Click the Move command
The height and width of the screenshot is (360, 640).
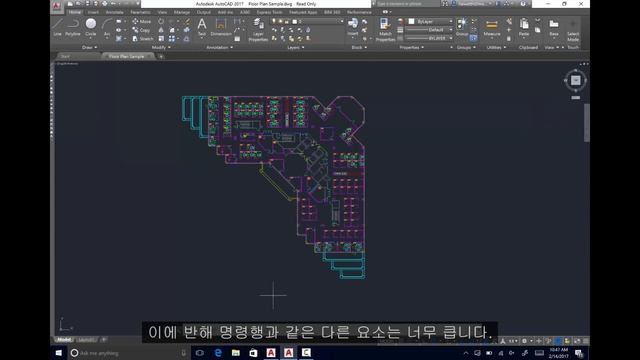coord(142,21)
